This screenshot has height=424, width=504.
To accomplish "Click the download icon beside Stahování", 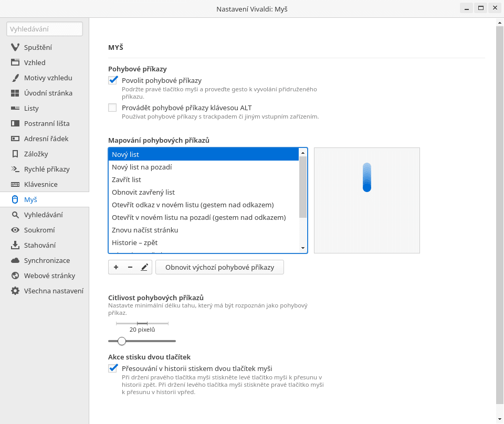I will point(15,245).
